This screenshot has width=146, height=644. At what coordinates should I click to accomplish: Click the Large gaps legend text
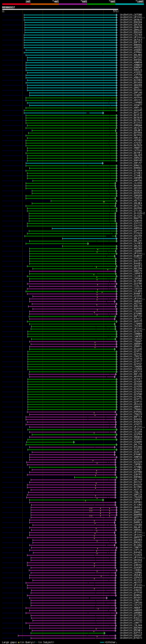coord(28,642)
